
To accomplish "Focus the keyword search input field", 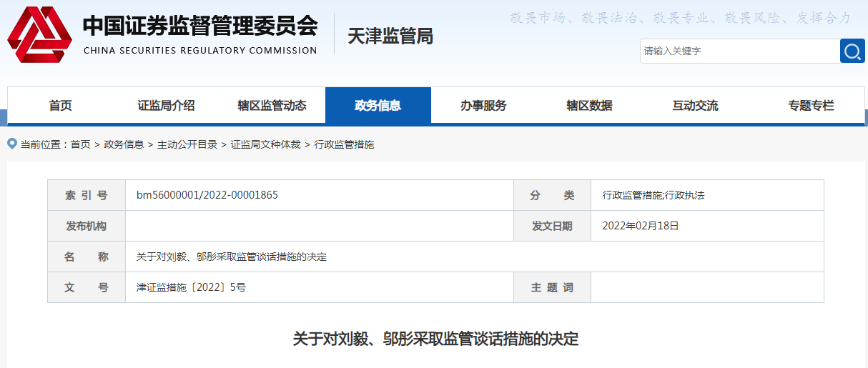I will point(740,51).
